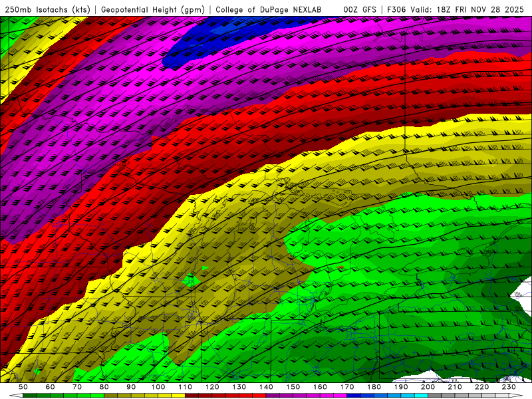Click the legend value 60

[51, 387]
